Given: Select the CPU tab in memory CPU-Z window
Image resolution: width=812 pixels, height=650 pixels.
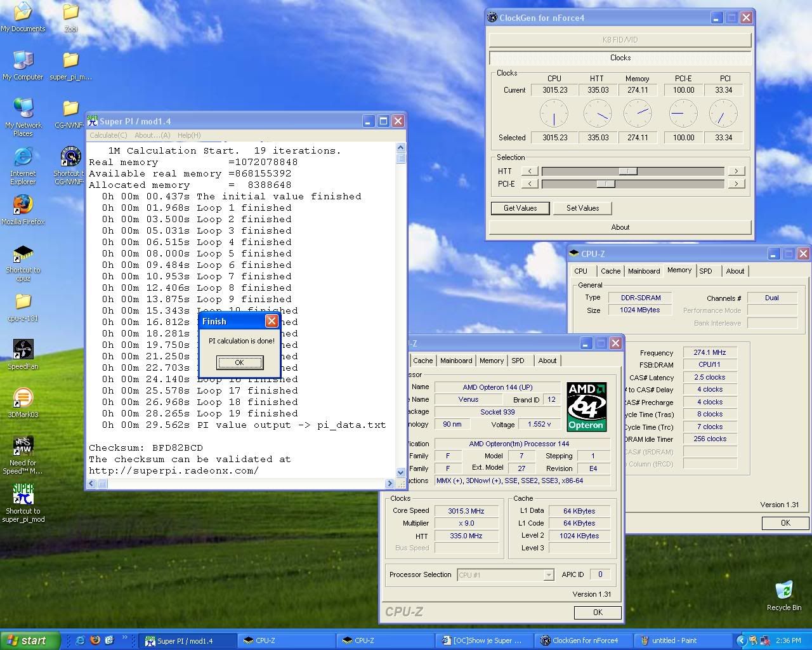Looking at the screenshot, I should [x=580, y=271].
